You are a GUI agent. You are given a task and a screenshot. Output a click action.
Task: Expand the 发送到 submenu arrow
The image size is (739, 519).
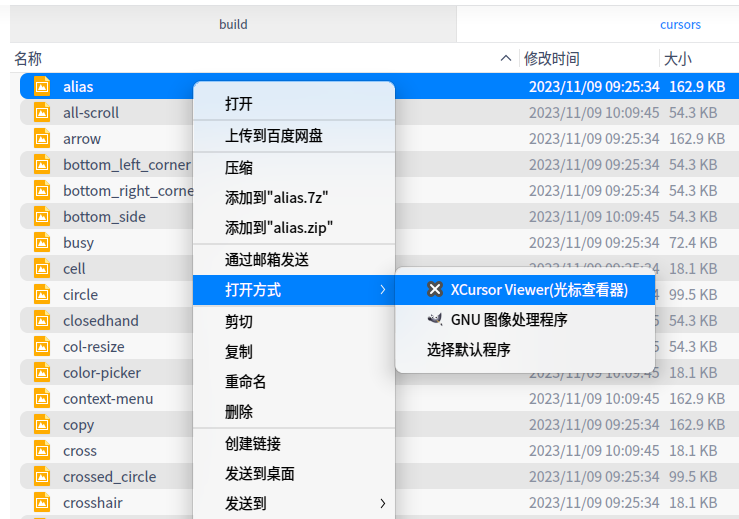[382, 503]
